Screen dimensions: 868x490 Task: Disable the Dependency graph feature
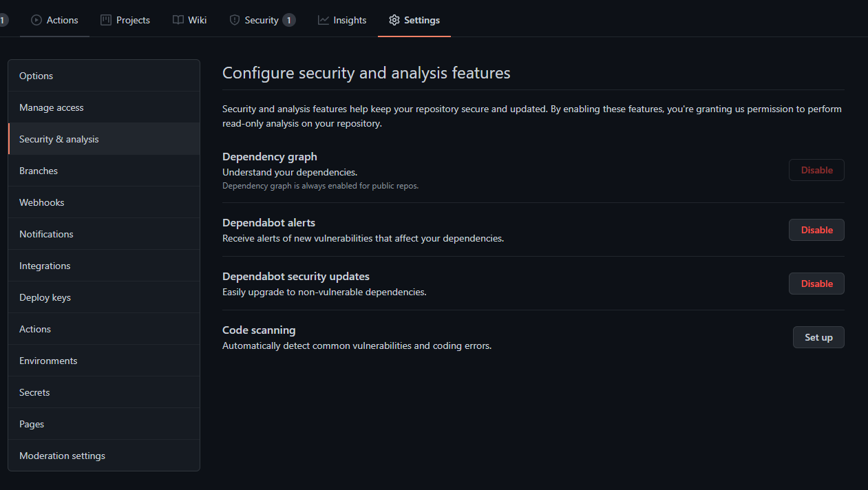coord(816,169)
